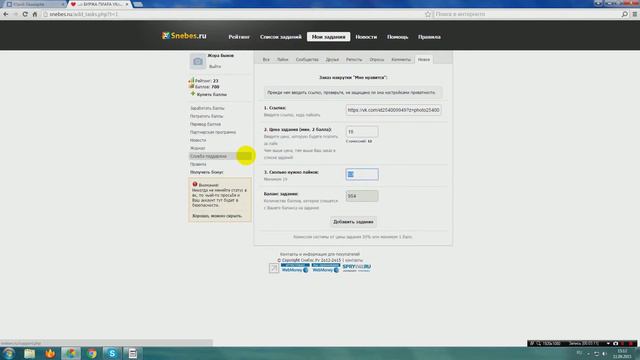Click the search magnifier icon
The image size is (640, 360).
(624, 14)
